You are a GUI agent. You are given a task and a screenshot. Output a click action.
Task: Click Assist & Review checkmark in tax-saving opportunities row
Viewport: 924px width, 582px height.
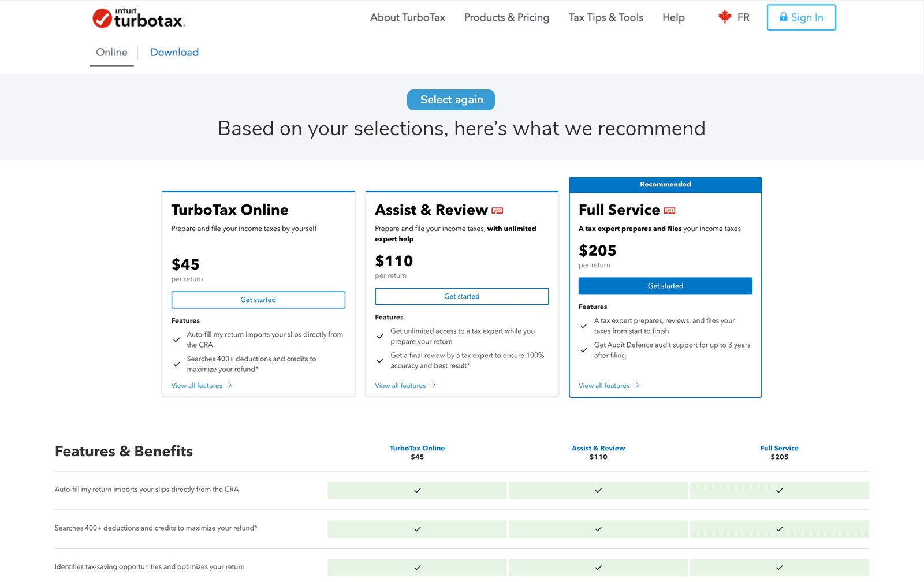pyautogui.click(x=598, y=568)
